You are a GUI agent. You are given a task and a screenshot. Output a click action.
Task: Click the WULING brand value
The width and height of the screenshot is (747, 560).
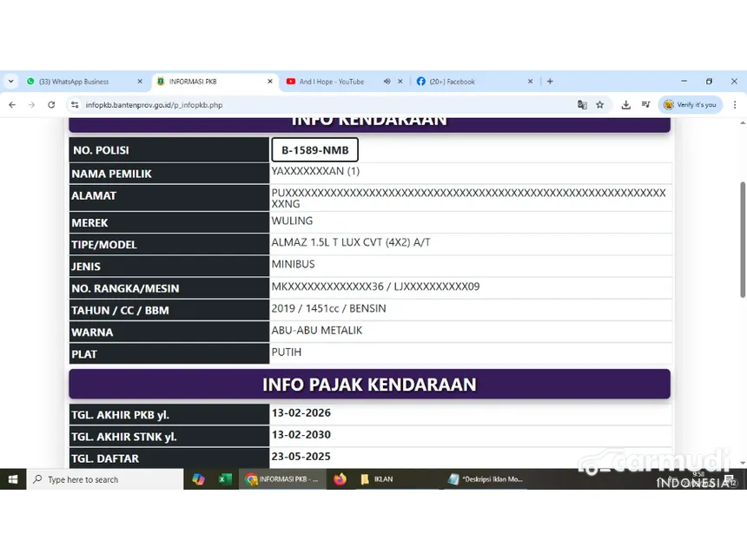pos(292,221)
